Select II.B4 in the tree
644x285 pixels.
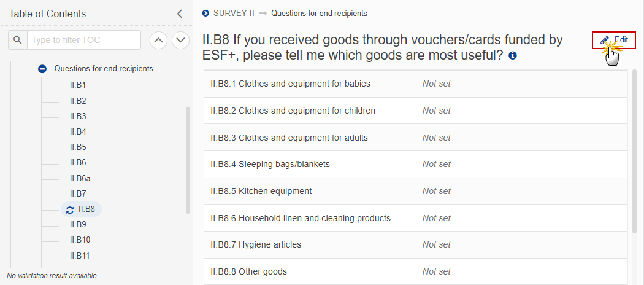pos(78,131)
